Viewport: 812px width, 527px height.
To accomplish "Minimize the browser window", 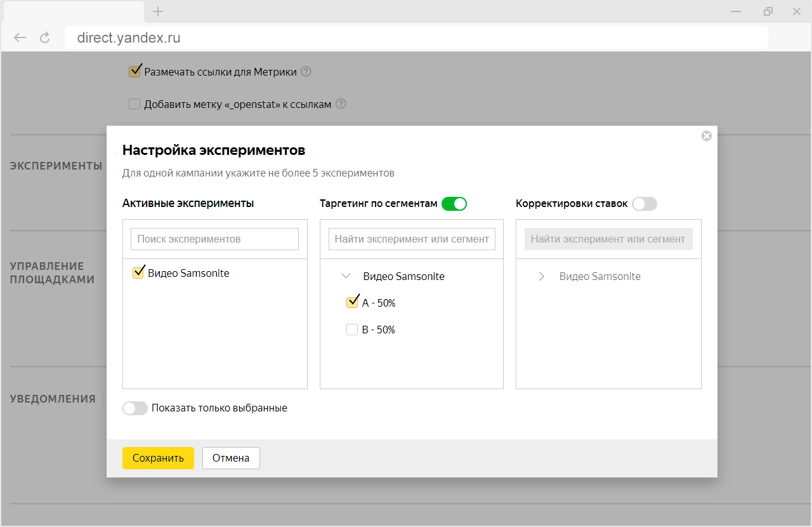I will (x=736, y=11).
